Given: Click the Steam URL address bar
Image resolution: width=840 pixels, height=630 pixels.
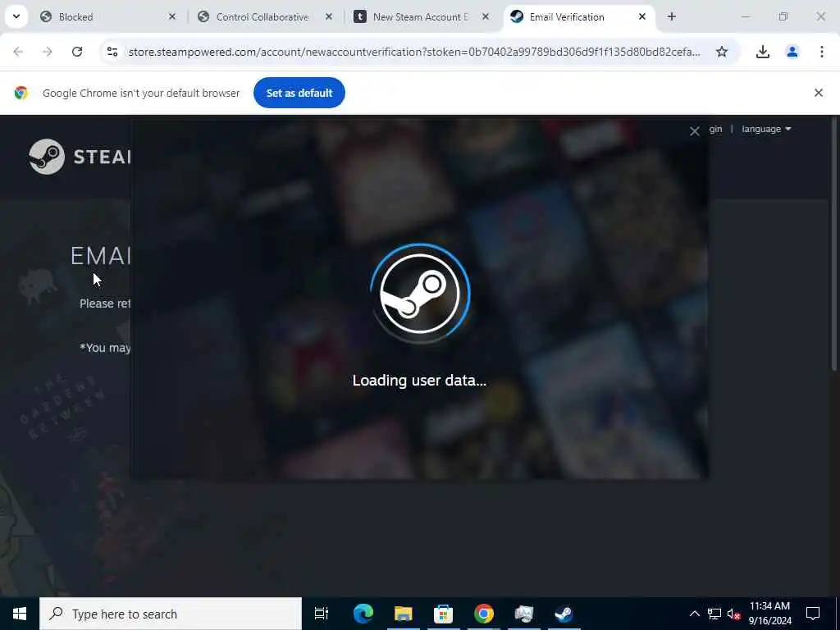Looking at the screenshot, I should (x=414, y=52).
